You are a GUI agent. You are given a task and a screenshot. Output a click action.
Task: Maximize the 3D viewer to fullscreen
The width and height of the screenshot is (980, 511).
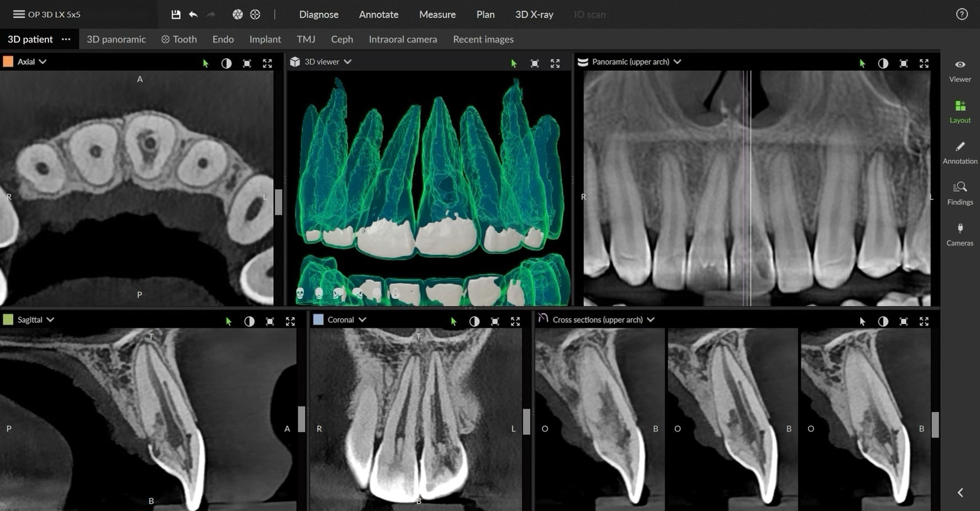pos(555,64)
